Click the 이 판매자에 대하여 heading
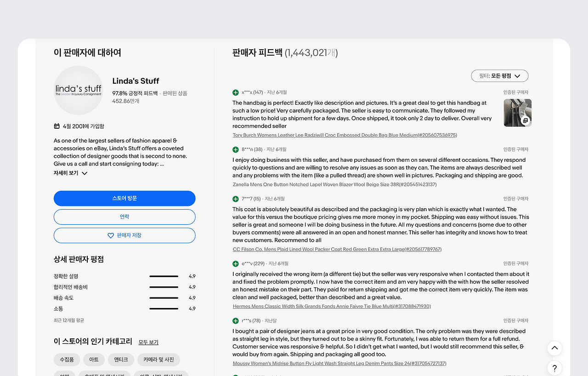Viewport: 588px width, 376px height. click(87, 52)
